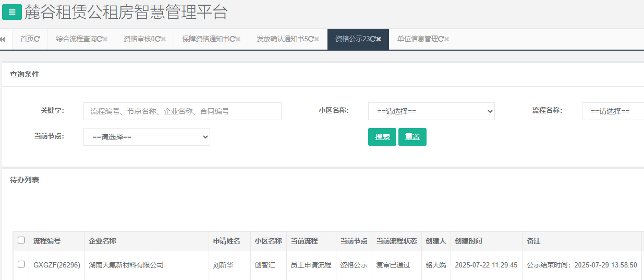Screen dimensions: 644x280
Task: Refresh the 资格公示23 tab
Action: [373, 39]
